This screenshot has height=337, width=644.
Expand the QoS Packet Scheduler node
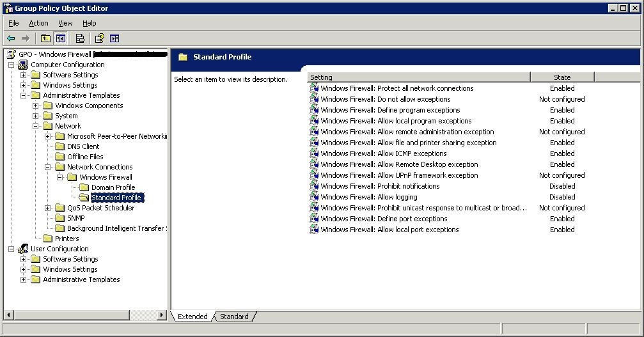coord(48,208)
